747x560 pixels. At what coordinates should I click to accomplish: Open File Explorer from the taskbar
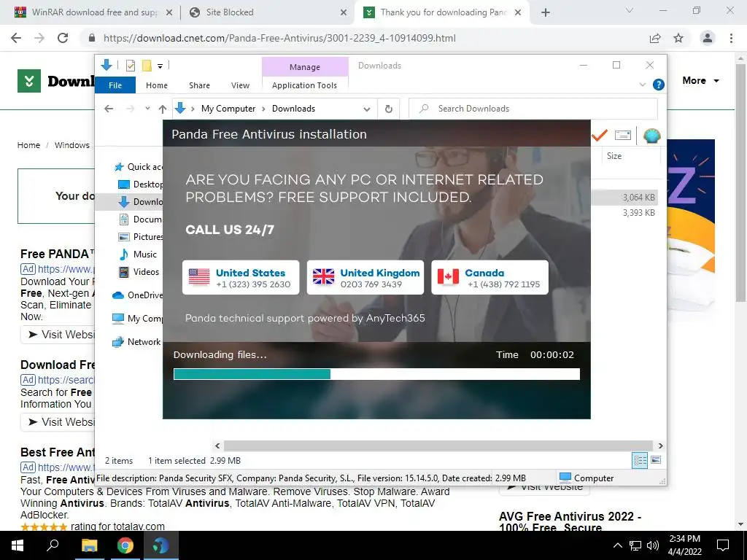[89, 545]
